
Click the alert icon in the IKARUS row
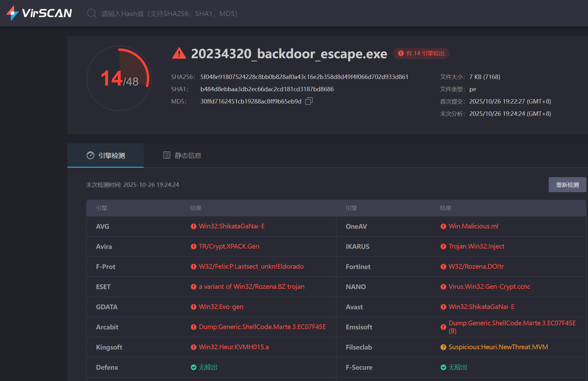pyautogui.click(x=443, y=246)
